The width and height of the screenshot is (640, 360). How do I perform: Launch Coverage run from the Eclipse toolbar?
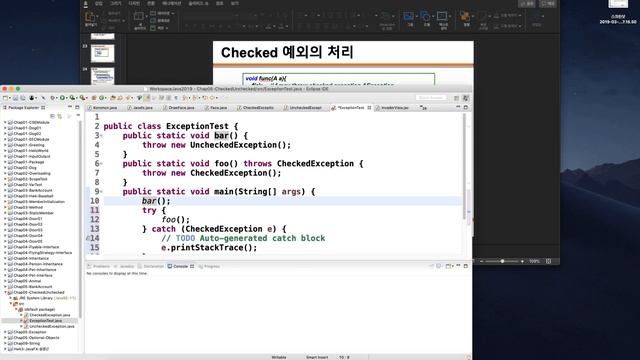(x=72, y=98)
